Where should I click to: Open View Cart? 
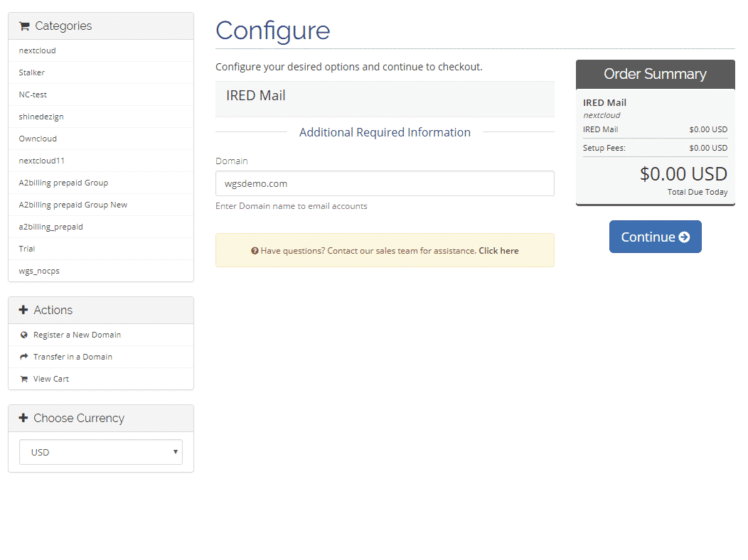pyautogui.click(x=50, y=378)
